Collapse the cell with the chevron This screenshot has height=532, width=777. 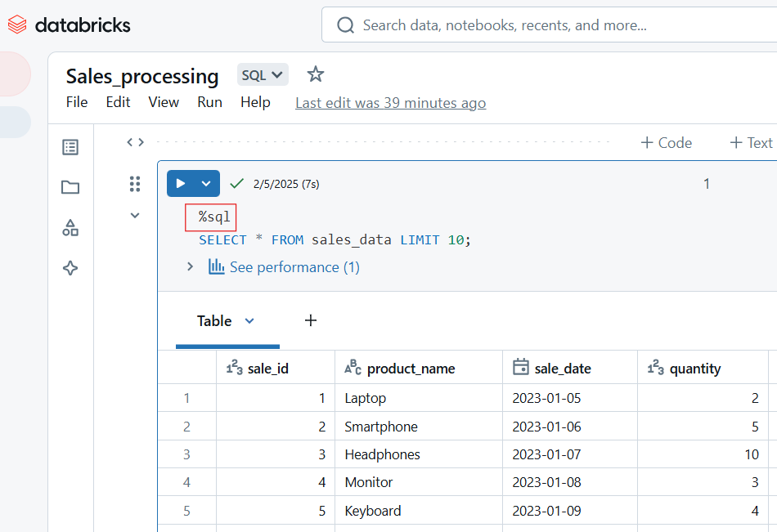(x=135, y=216)
